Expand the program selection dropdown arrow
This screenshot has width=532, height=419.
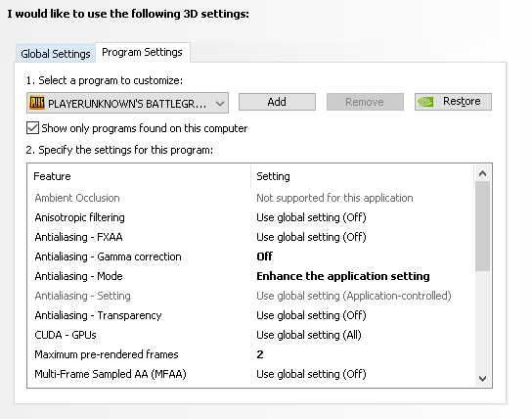pos(220,103)
